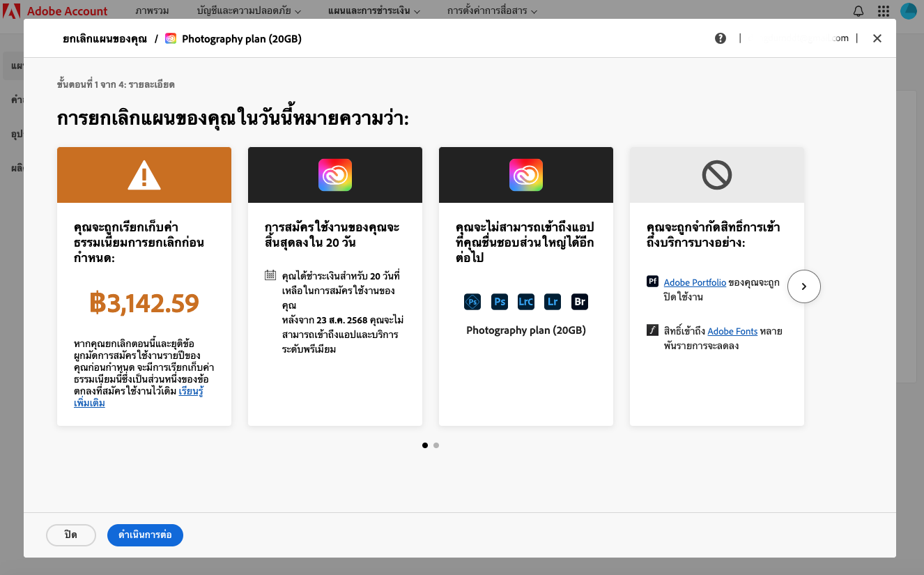Click Creative Cloud icon on subscription ends card
The width and height of the screenshot is (924, 575).
[335, 175]
